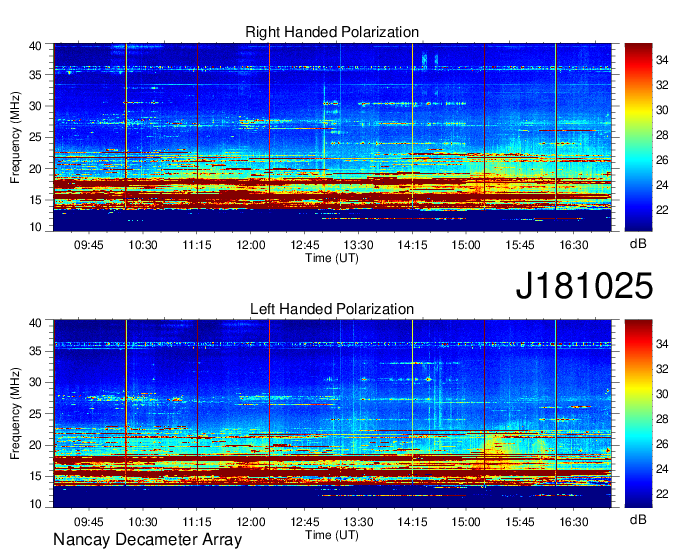Image resolution: width=680 pixels, height=552 pixels.
Task: Click the 34 dB label on the top color bar
Action: pos(662,60)
